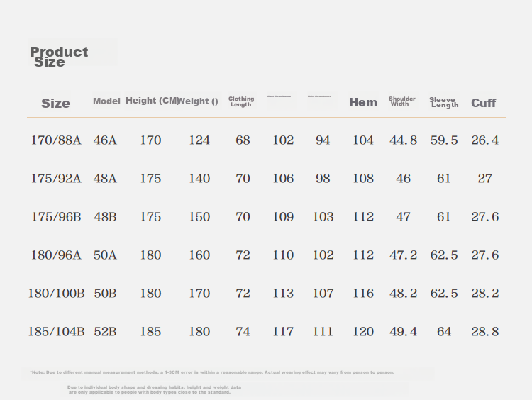Click the Height (CM) column header
Screen dimensions: 532x400
tap(152, 101)
